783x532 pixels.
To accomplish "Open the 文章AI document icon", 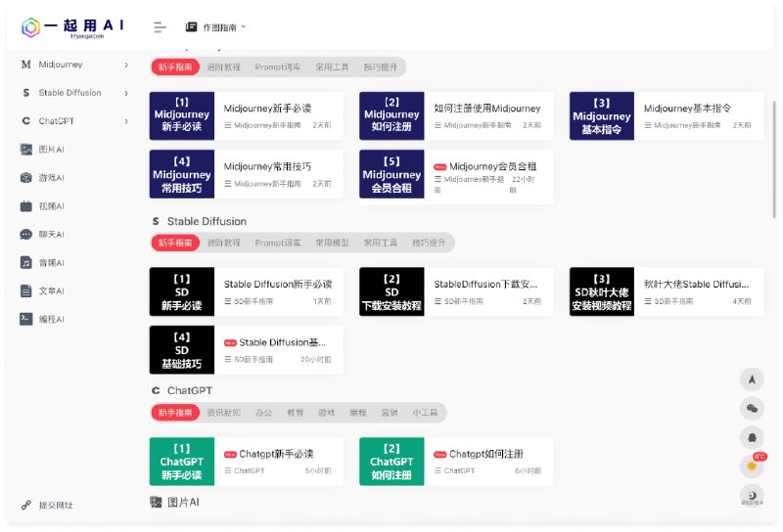I will (26, 291).
